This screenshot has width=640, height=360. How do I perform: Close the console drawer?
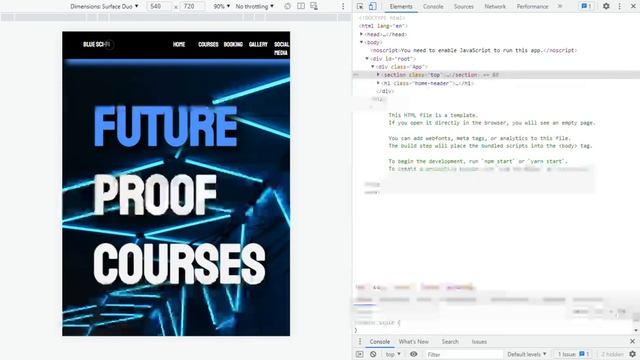pos(632,341)
